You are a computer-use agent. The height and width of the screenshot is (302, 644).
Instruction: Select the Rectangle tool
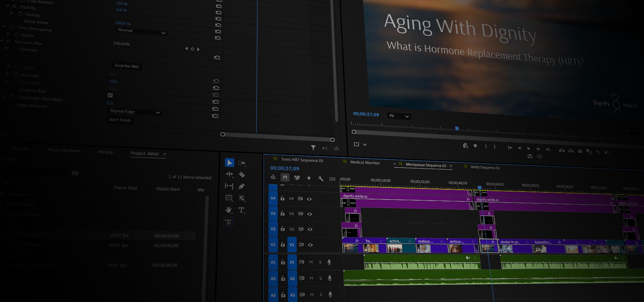click(x=229, y=198)
